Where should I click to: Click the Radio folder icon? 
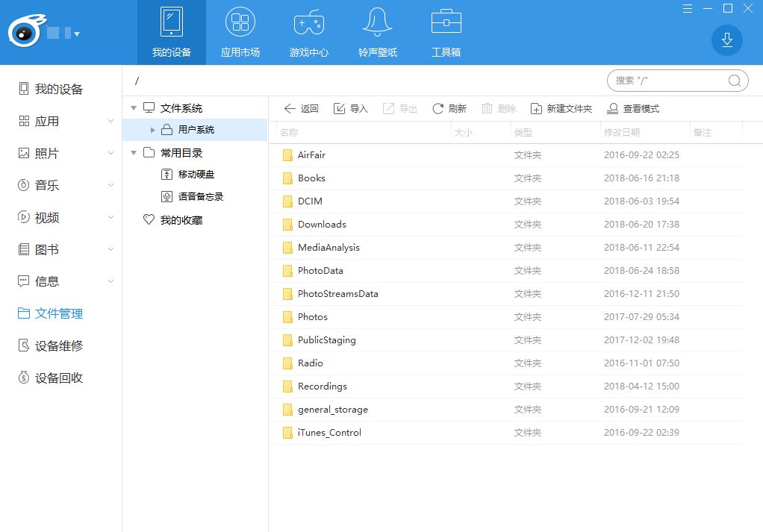(287, 363)
